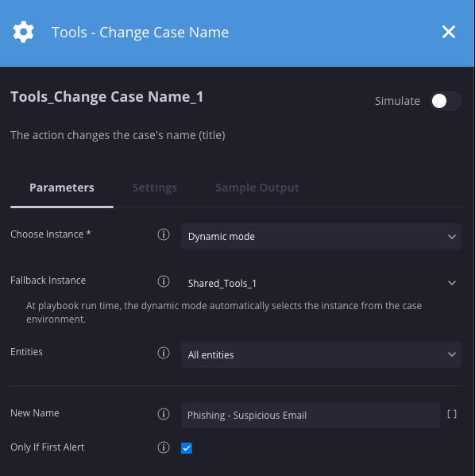475x476 pixels.
Task: Click the Tools_Change Case Name_1 title
Action: point(107,97)
